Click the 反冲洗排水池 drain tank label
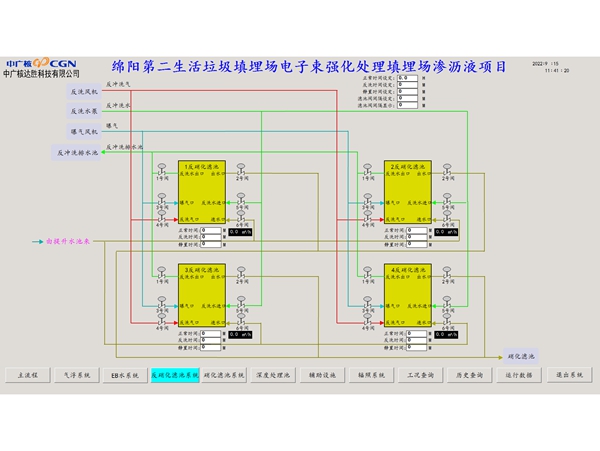This screenshot has height=451, width=600. click(x=79, y=153)
